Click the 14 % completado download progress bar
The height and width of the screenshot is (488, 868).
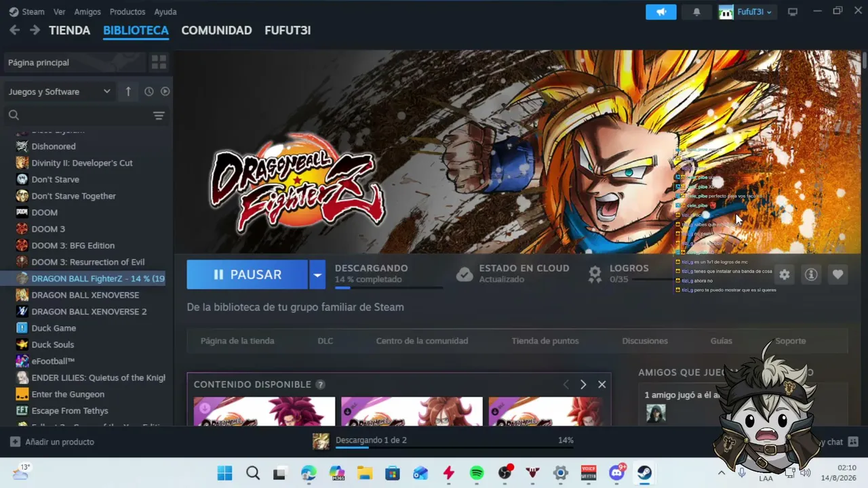389,287
